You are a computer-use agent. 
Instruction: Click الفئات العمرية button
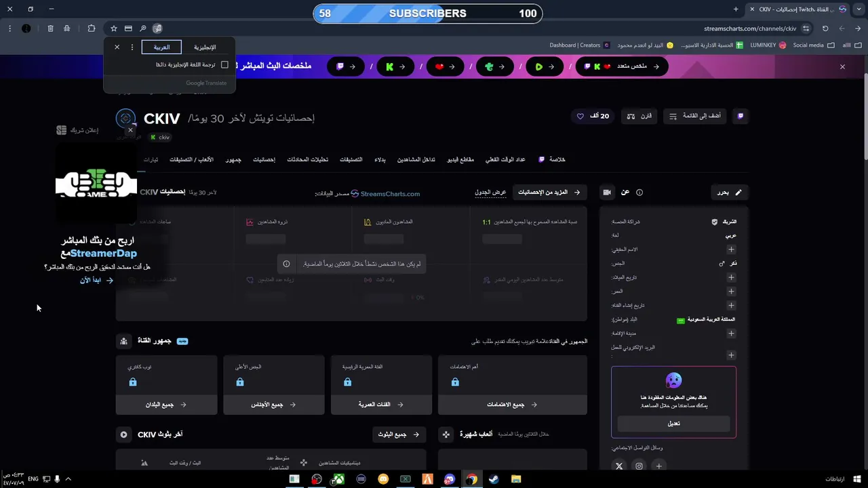click(381, 405)
